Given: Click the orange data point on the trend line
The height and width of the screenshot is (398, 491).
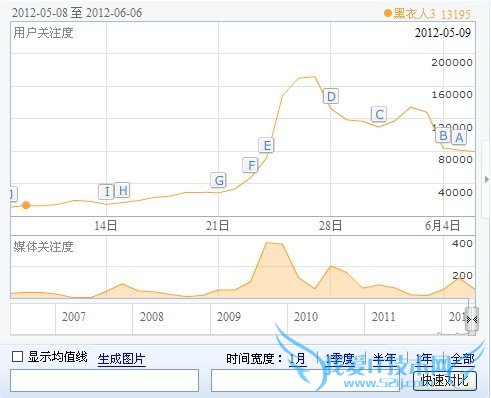Looking at the screenshot, I should coord(26,205).
